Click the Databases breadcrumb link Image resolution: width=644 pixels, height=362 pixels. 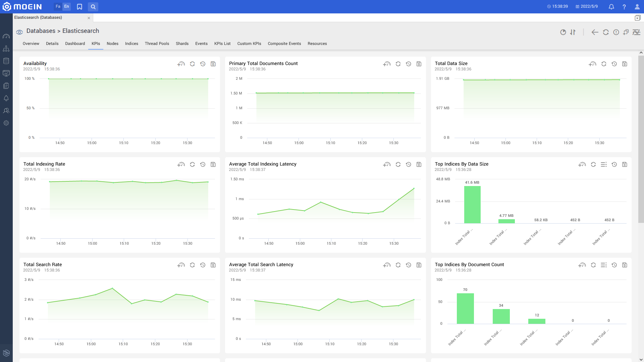(41, 31)
